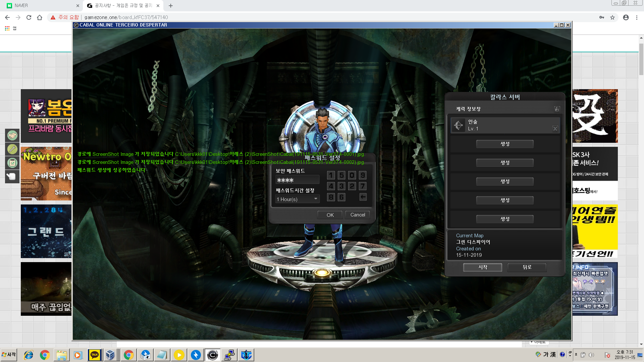The width and height of the screenshot is (644, 362).
Task: Click the wrench icon in the left sidebar
Action: click(12, 149)
